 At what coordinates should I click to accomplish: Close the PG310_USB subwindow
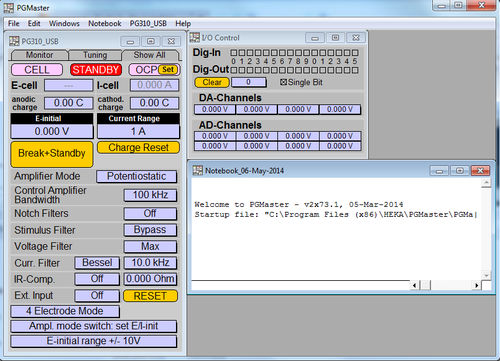click(x=171, y=41)
